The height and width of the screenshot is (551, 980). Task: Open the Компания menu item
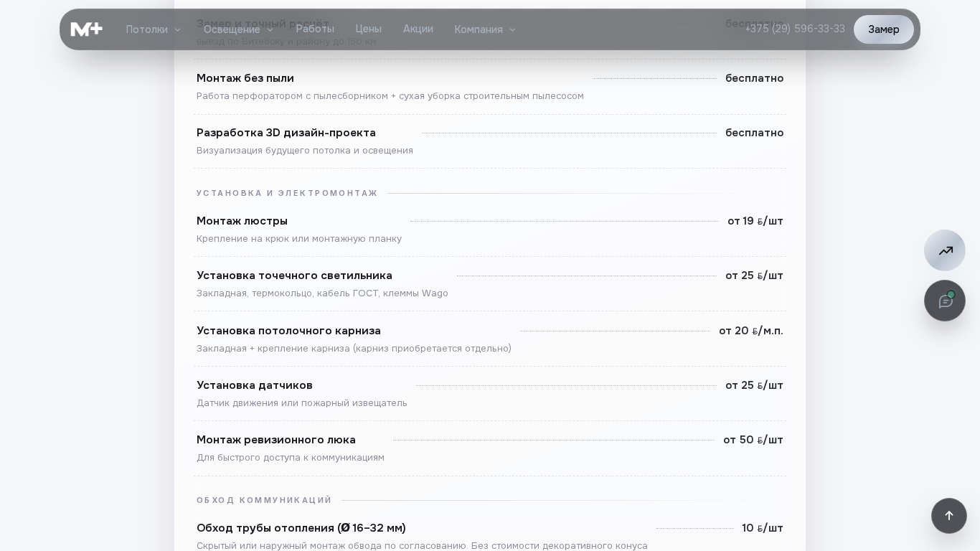(479, 29)
